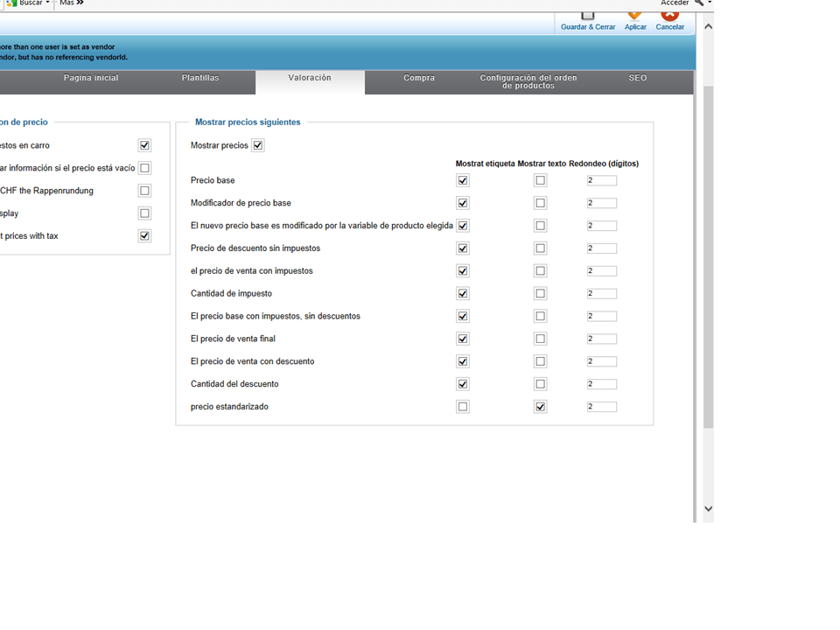Enable Mostrar texto for Precio base
This screenshot has width=840, height=630.
(x=541, y=180)
